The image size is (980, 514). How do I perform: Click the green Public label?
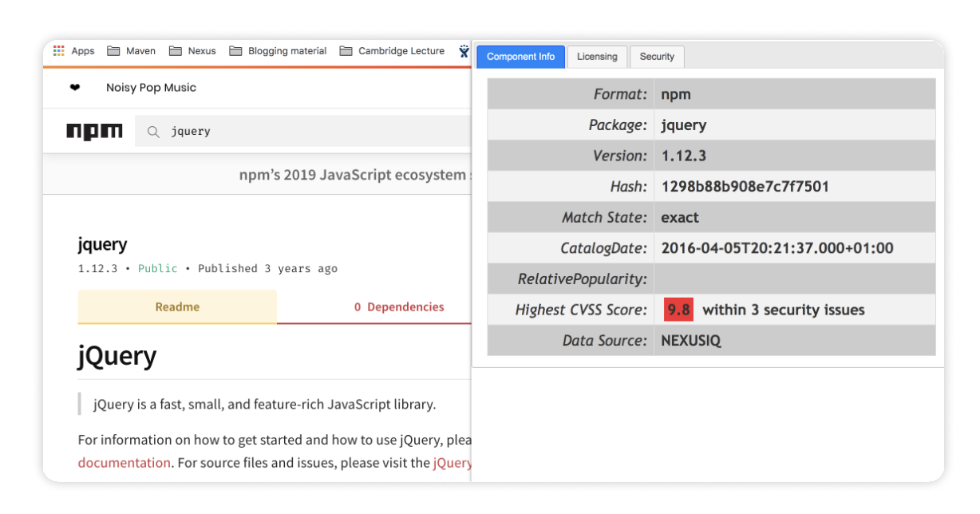pyautogui.click(x=158, y=269)
